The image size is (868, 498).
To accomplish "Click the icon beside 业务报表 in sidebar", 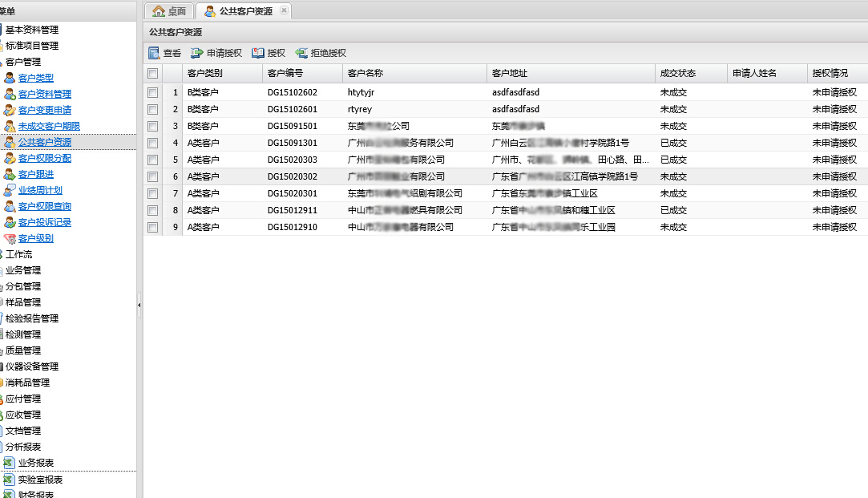I will [x=10, y=463].
